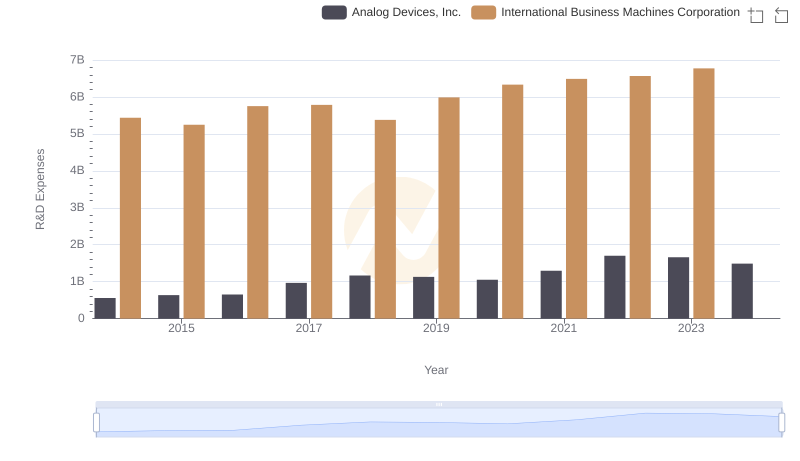Click the IBM bar for 2020
This screenshot has height=461, width=800.
click(513, 201)
